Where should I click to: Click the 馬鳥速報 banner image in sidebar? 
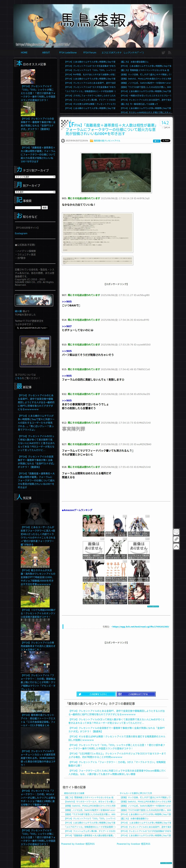tap(34, 300)
